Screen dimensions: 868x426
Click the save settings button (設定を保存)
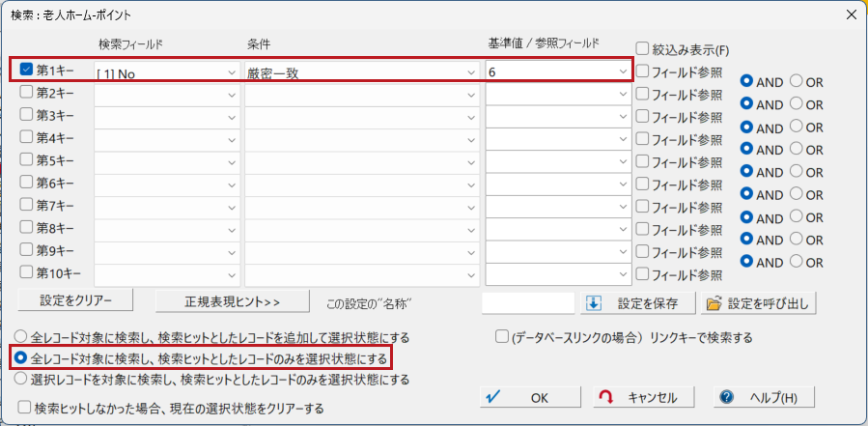tap(637, 302)
